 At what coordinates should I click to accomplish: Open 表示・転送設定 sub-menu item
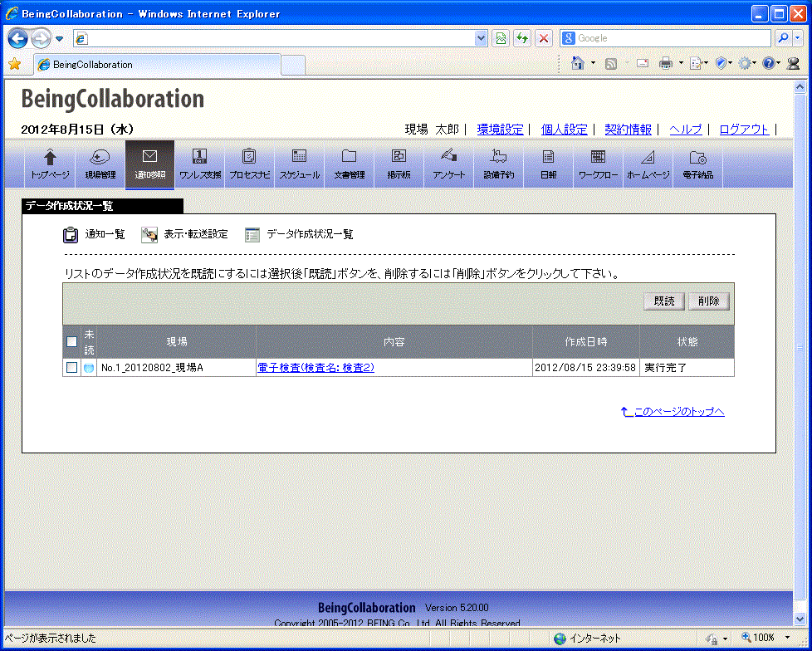click(x=185, y=235)
